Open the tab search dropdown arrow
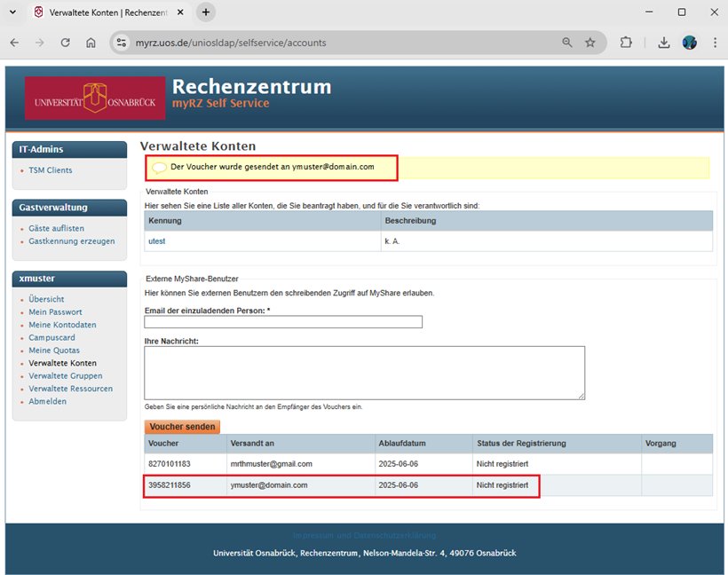This screenshot has height=575, width=728. pyautogui.click(x=14, y=12)
